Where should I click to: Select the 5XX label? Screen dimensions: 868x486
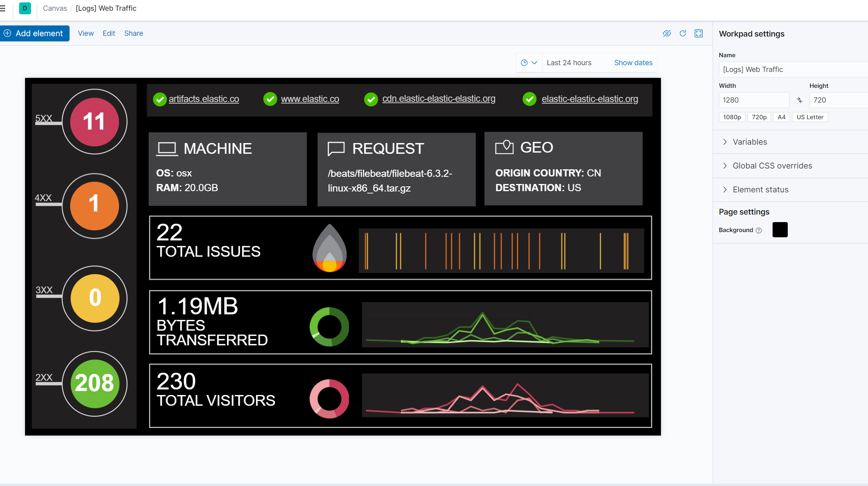[44, 118]
